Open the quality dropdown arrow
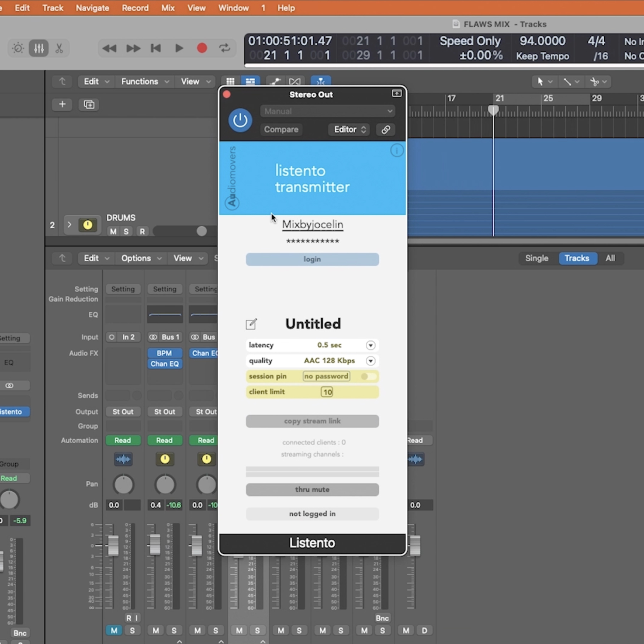644x644 pixels. click(371, 361)
